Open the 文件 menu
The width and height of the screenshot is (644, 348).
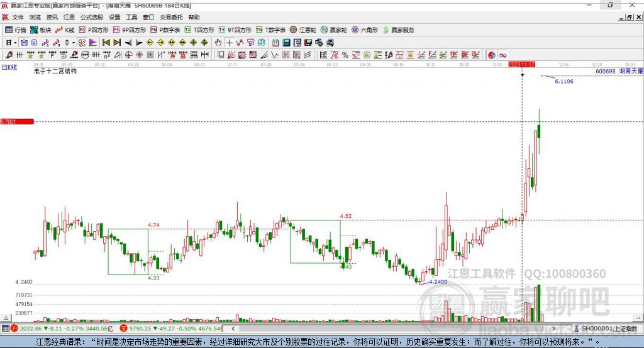coord(18,17)
